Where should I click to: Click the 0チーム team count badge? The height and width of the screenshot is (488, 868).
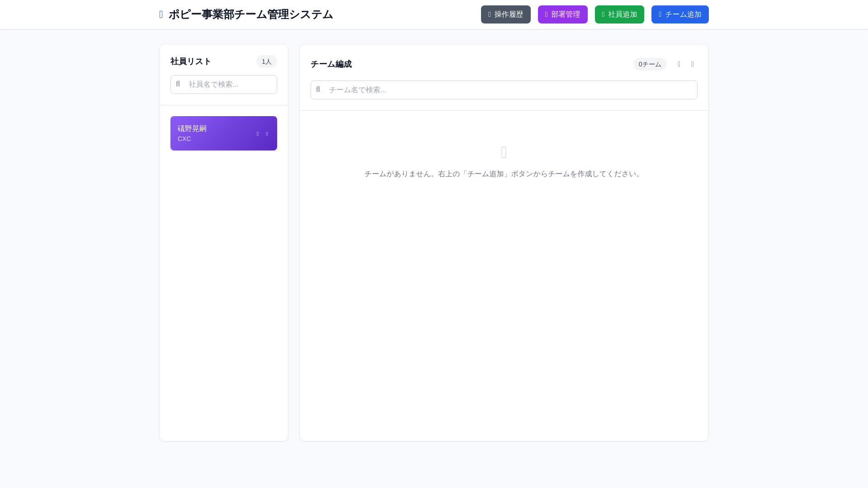tap(650, 64)
